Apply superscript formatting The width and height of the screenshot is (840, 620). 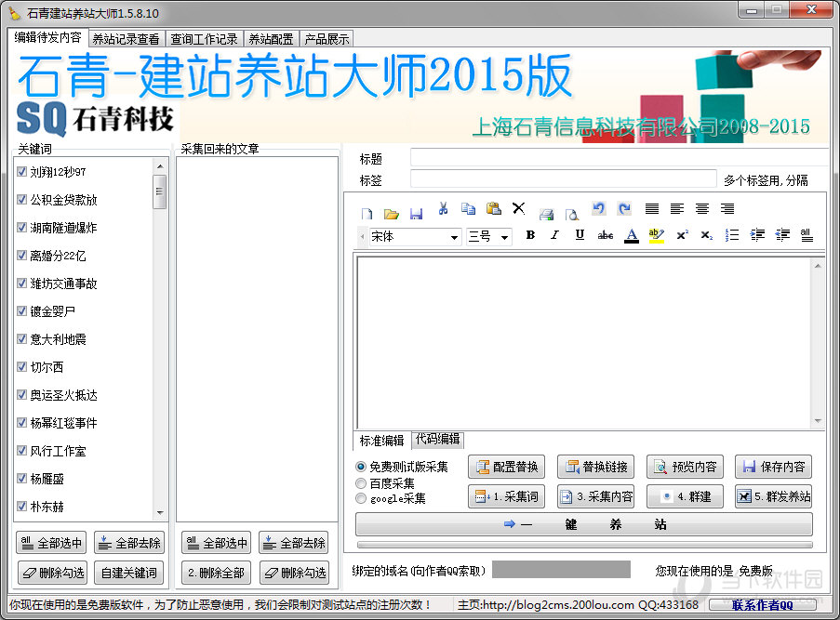point(682,234)
